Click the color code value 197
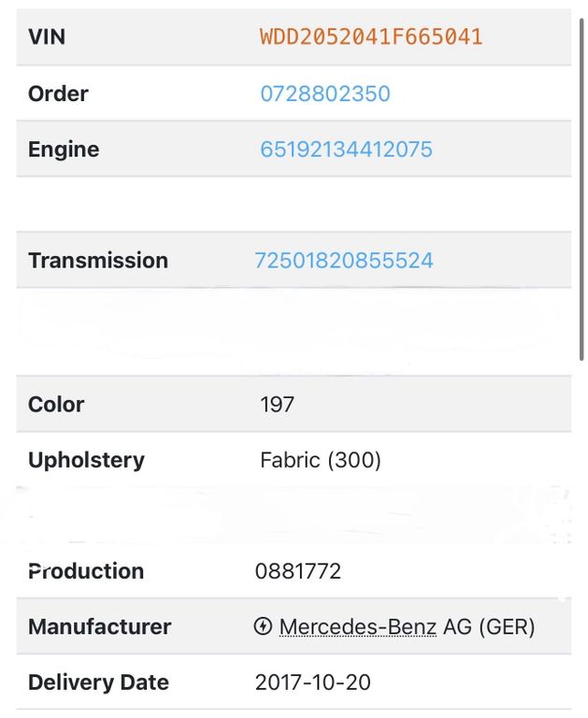Screen dimensions: 588x718 [x=277, y=405]
